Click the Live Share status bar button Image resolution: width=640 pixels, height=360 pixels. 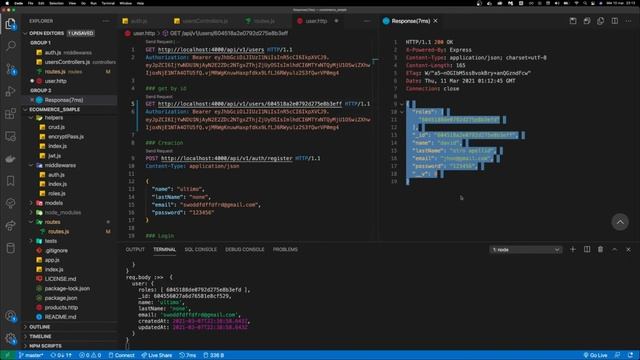coord(157,355)
